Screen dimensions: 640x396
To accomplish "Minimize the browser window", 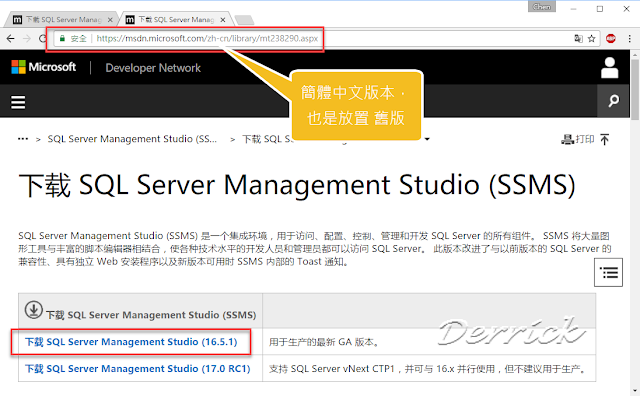I will 573,9.
